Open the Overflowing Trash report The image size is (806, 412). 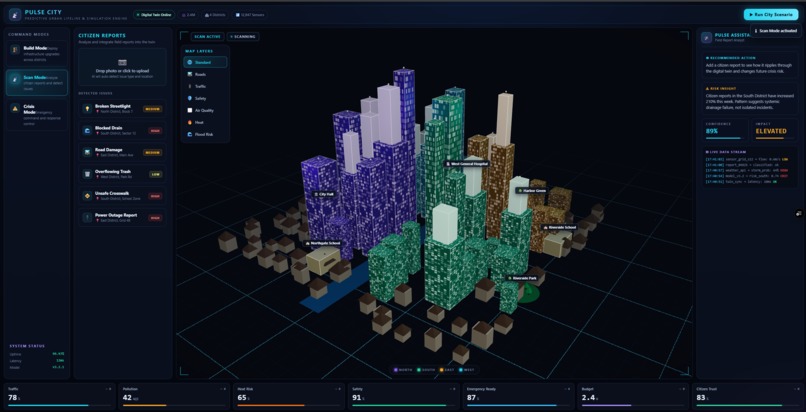click(x=122, y=174)
